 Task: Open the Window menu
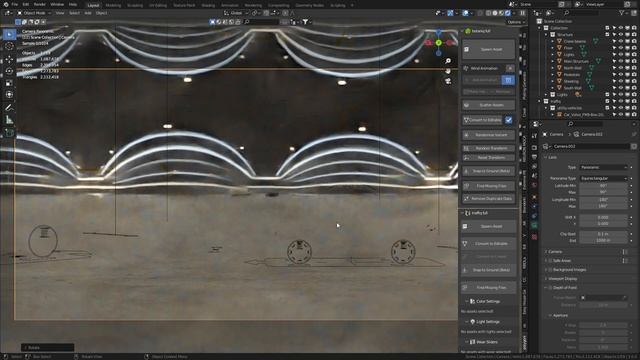57,4
